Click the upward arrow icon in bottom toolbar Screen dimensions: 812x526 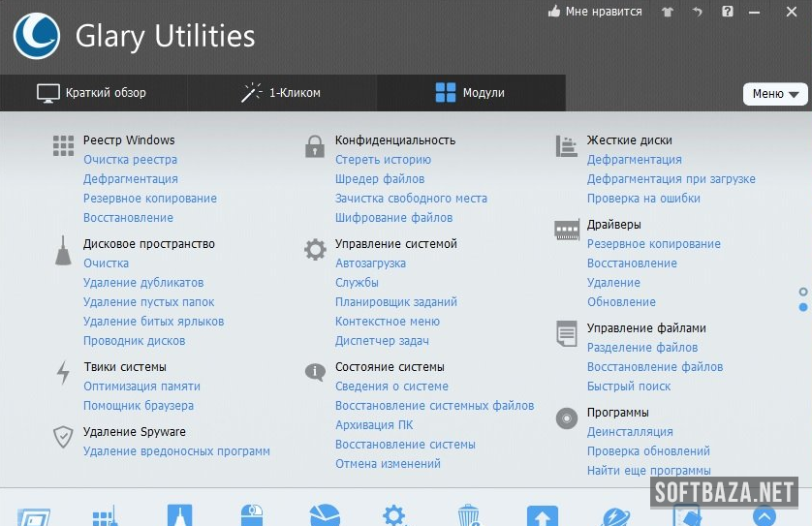(543, 514)
